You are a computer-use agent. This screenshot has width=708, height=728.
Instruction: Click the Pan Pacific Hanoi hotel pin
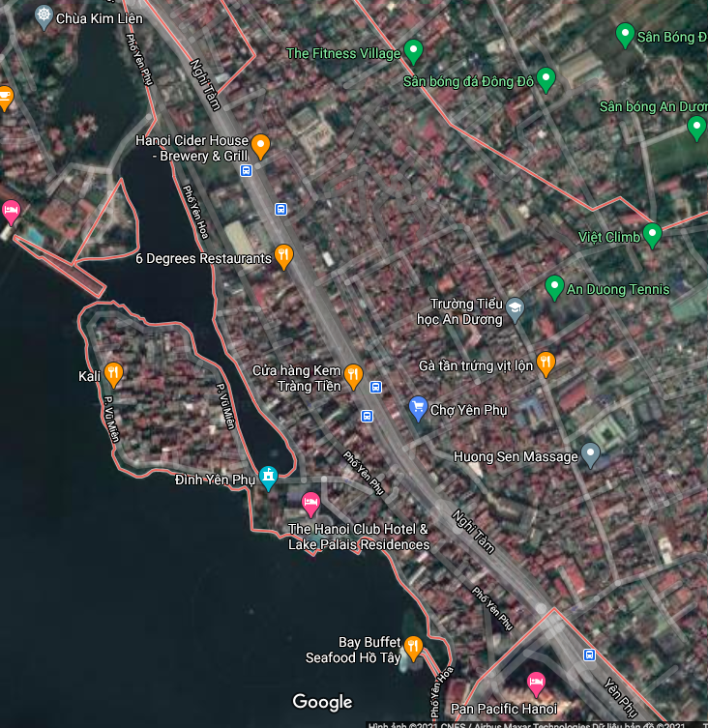(x=536, y=684)
